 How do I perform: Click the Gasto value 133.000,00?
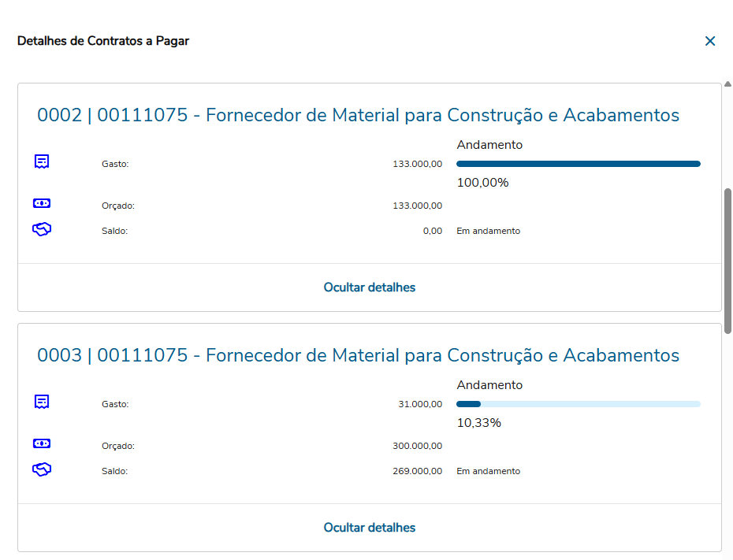pyautogui.click(x=417, y=164)
